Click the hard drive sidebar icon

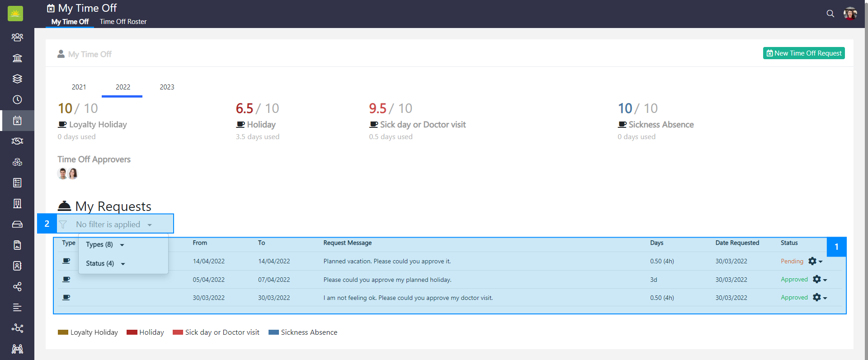(x=17, y=224)
